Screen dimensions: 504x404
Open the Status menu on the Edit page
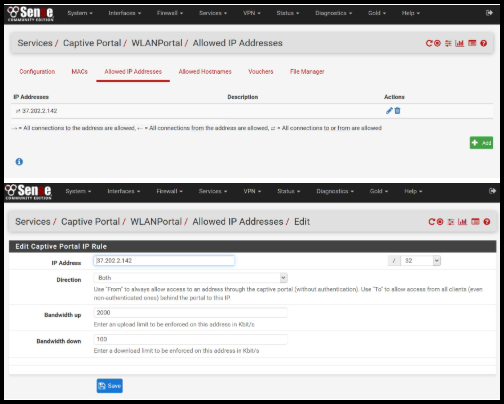click(289, 191)
